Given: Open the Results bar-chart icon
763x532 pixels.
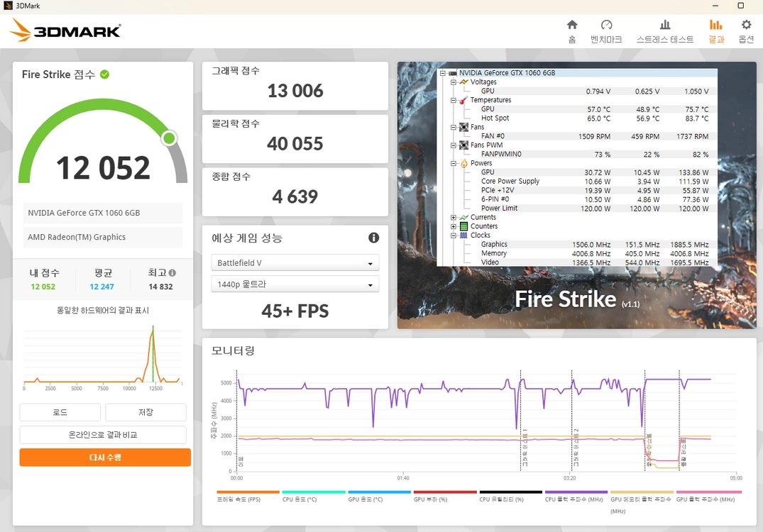Looking at the screenshot, I should point(715,25).
